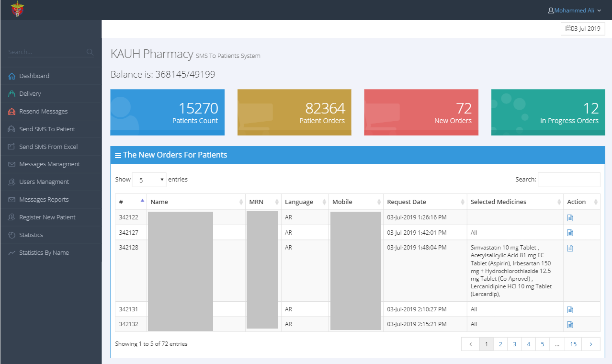612x364 pixels.
Task: Go to pagination page 5
Action: coord(542,344)
